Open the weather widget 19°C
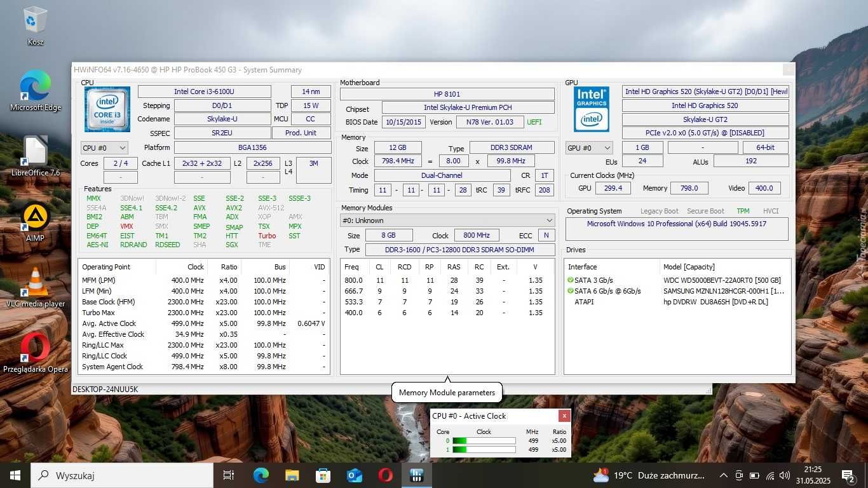The height and width of the screenshot is (488, 868). tap(648, 475)
